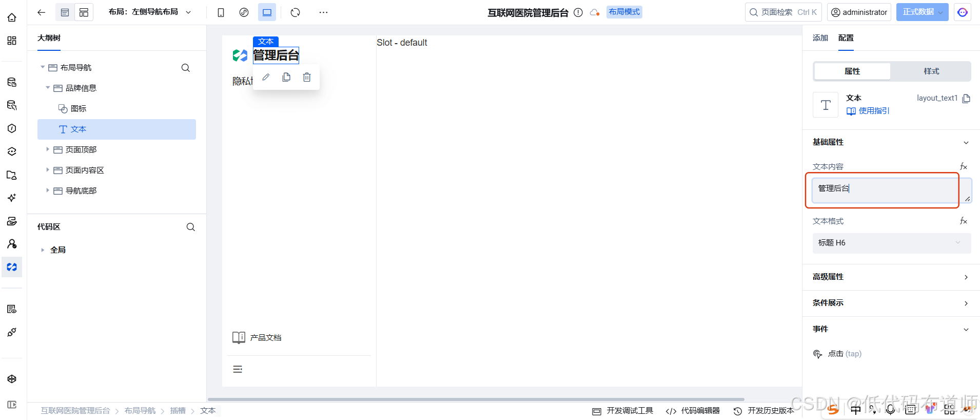Select the mini program preview icon
The height and width of the screenshot is (420, 980).
(x=244, y=12)
